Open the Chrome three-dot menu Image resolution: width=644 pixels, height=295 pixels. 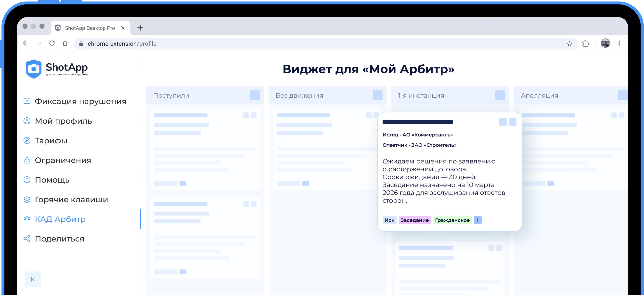619,43
